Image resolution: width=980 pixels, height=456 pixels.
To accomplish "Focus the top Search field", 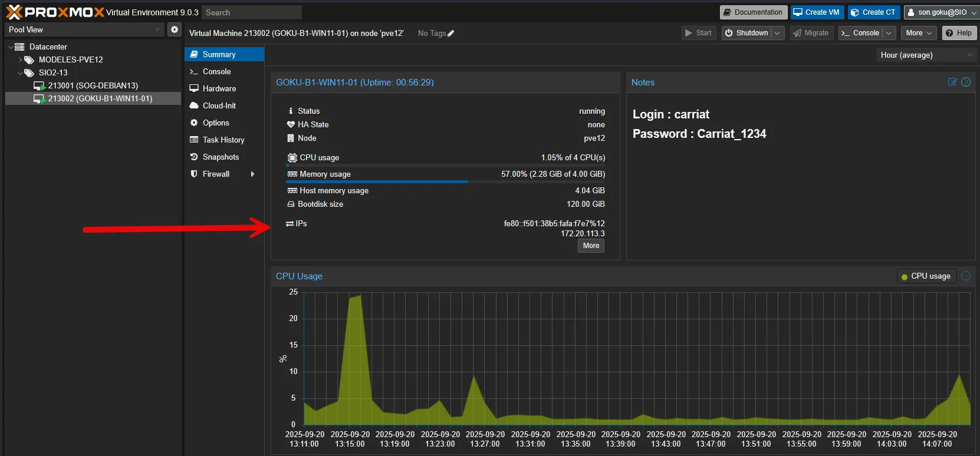I will (252, 12).
